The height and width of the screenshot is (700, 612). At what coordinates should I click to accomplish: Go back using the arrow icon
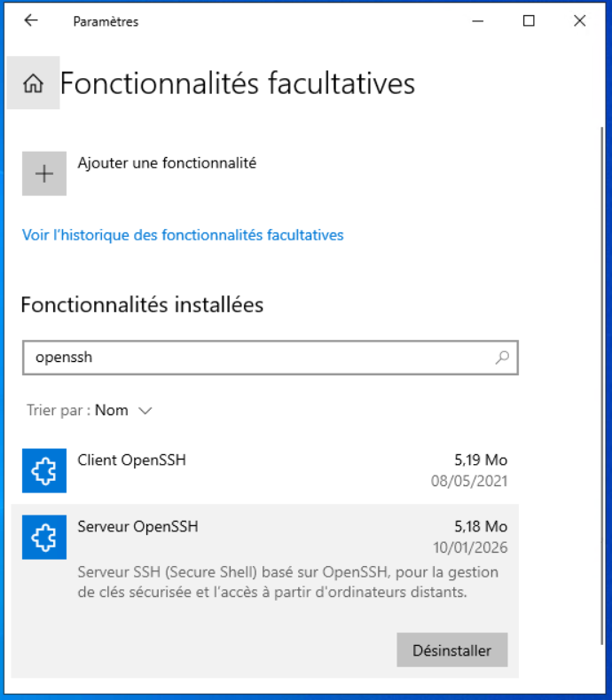tap(31, 20)
